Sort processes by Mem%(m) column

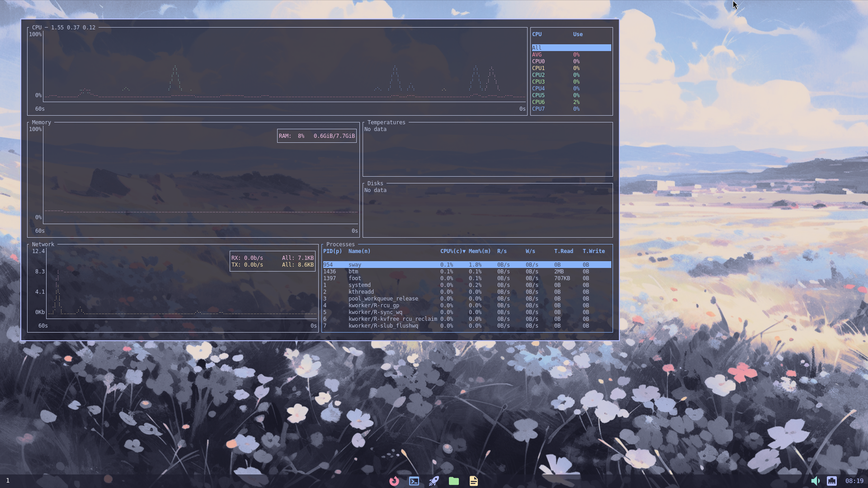coord(479,251)
